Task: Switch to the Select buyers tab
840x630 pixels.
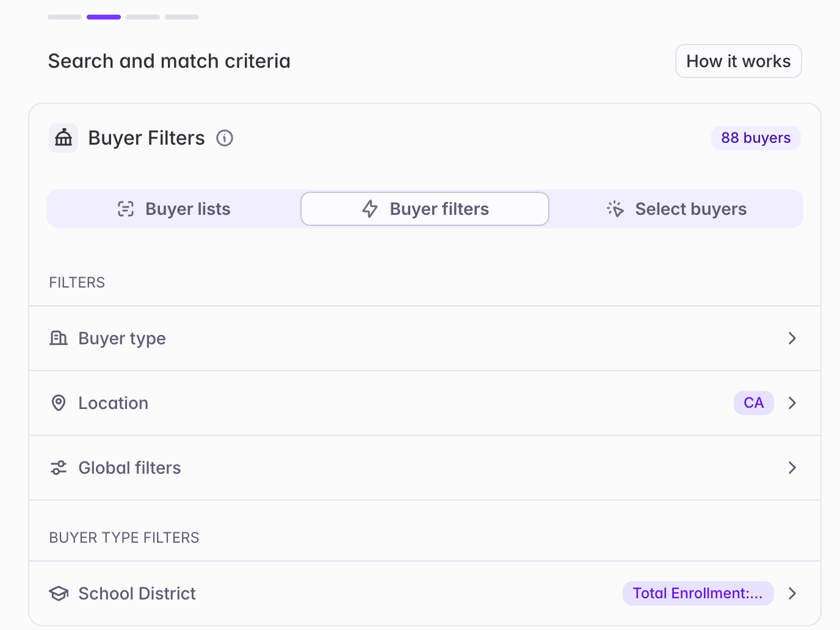Action: tap(676, 209)
